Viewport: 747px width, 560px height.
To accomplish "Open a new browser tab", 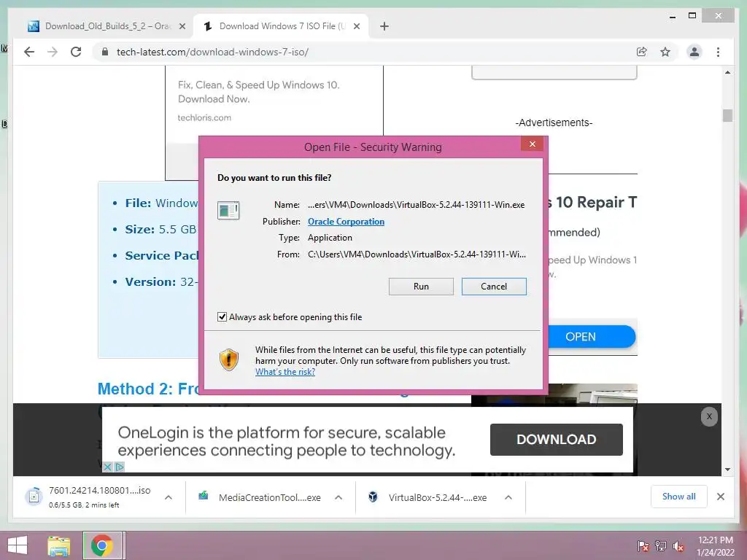I will click(384, 27).
